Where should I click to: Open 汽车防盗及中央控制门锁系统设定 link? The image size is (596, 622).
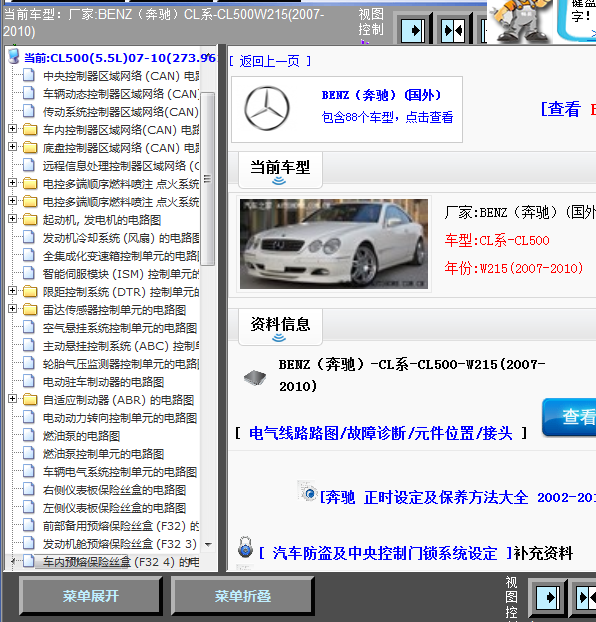[x=385, y=553]
